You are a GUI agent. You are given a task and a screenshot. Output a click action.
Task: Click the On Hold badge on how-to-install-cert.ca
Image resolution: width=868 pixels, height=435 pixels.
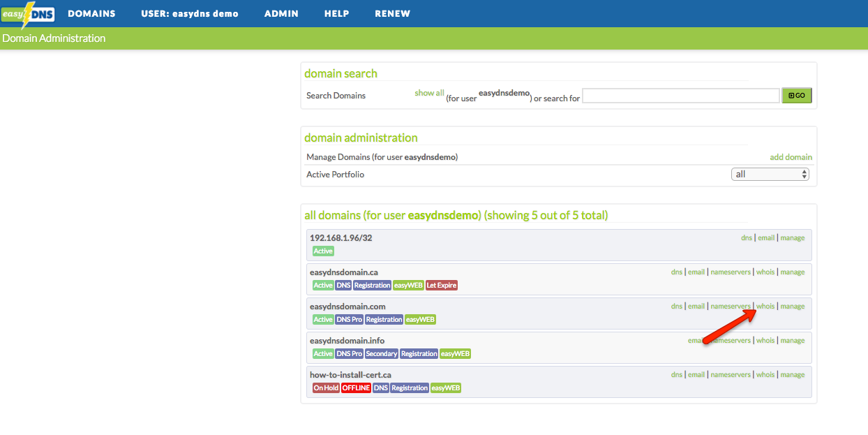[x=326, y=388]
